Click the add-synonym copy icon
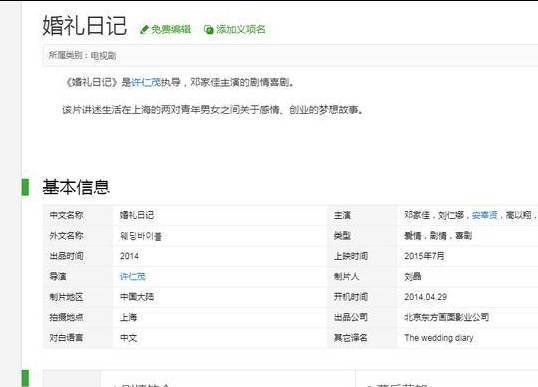The width and height of the screenshot is (538, 387). (208, 30)
